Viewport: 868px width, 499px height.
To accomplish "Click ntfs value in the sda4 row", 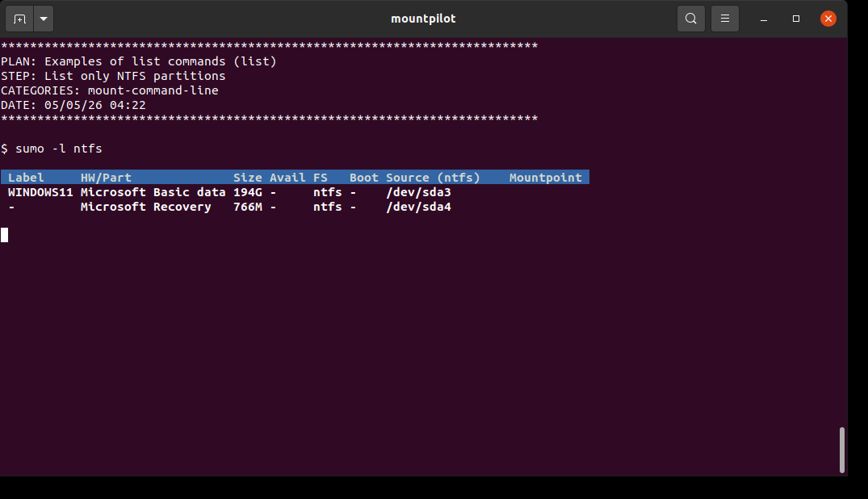I will (327, 207).
